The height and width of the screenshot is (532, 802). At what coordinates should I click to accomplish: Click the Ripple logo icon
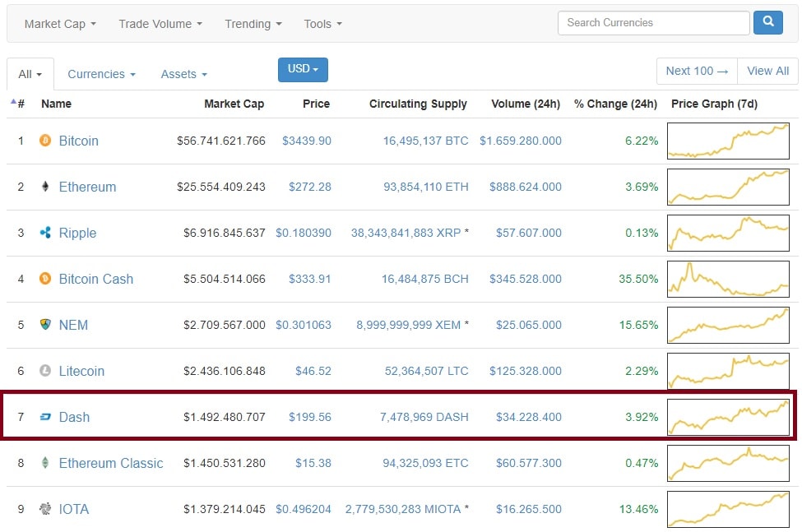[45, 233]
